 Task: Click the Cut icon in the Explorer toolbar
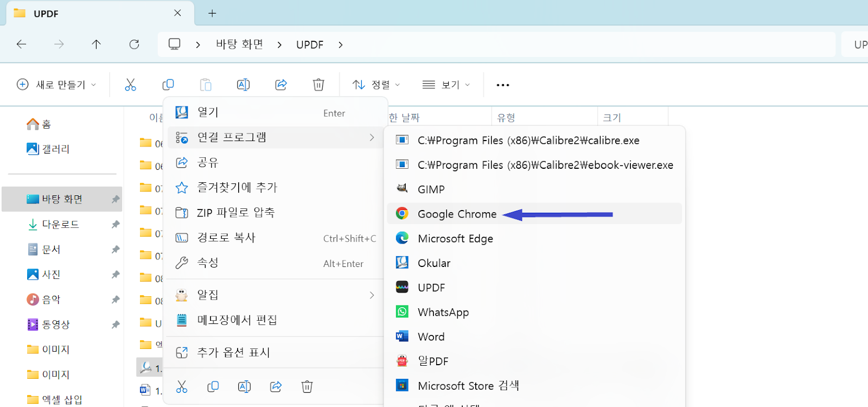click(130, 85)
